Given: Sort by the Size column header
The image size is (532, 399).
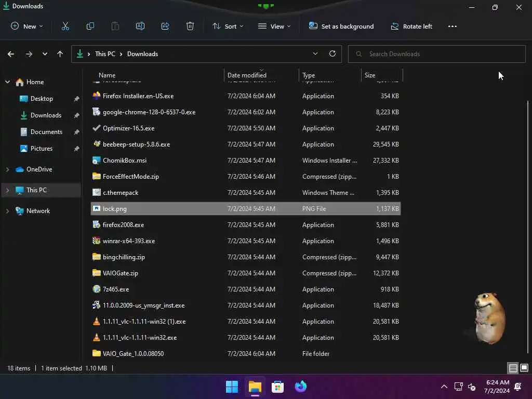Looking at the screenshot, I should pyautogui.click(x=370, y=75).
